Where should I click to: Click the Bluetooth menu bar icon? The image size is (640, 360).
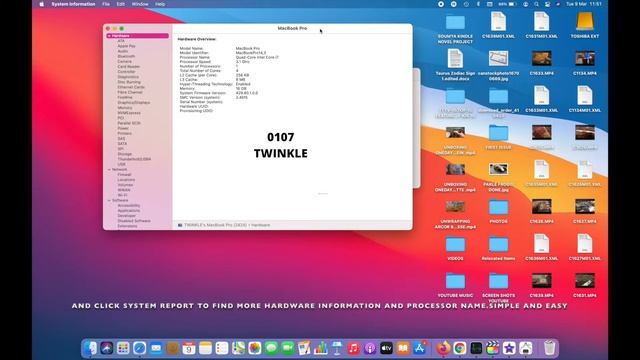[x=478, y=4]
